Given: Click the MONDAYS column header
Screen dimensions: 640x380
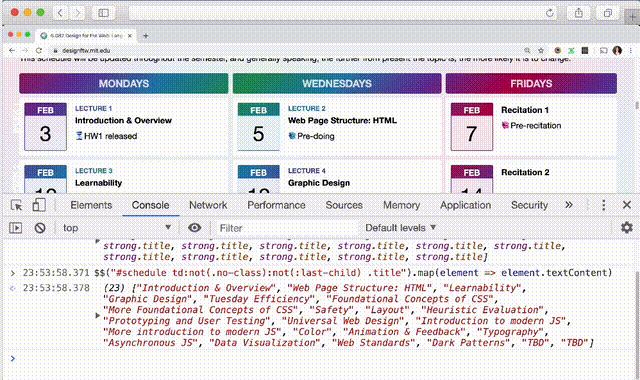Looking at the screenshot, I should click(124, 83).
